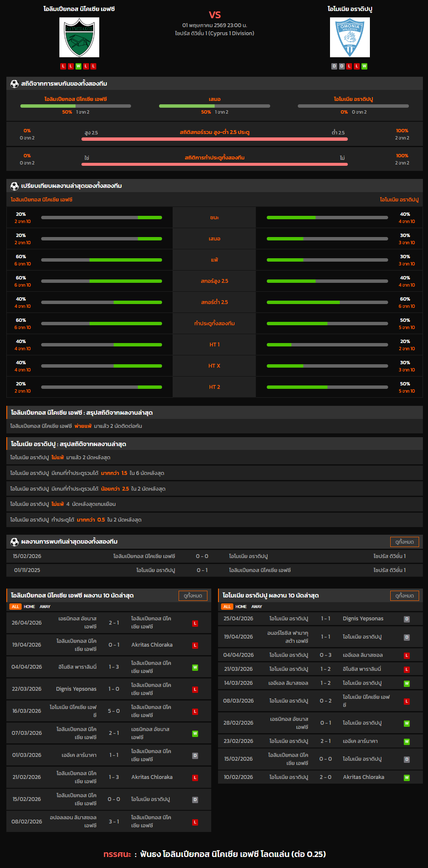This screenshot has height=868, width=428.
Task: Select ALL tab in Olympiakos results table
Action: tap(15, 607)
